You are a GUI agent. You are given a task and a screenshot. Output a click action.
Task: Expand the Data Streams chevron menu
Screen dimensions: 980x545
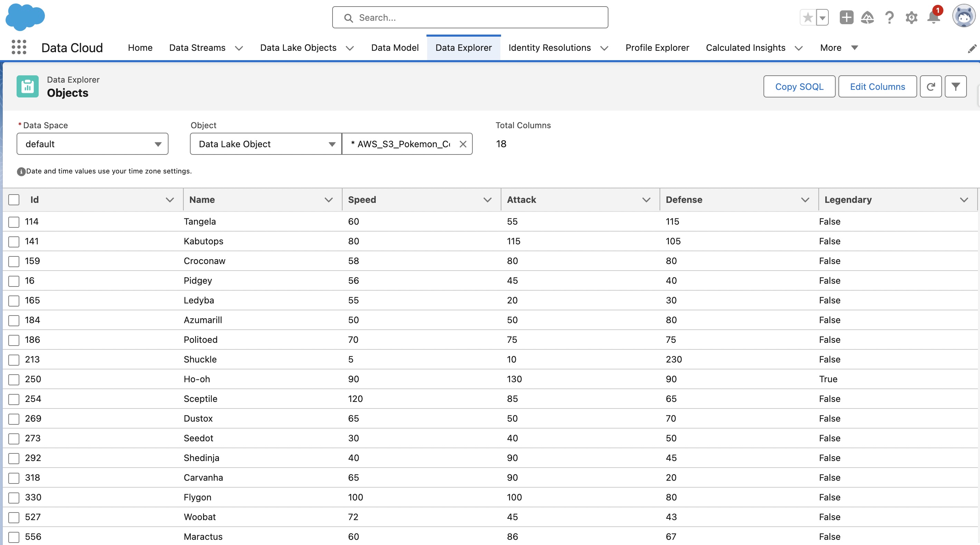coord(239,48)
